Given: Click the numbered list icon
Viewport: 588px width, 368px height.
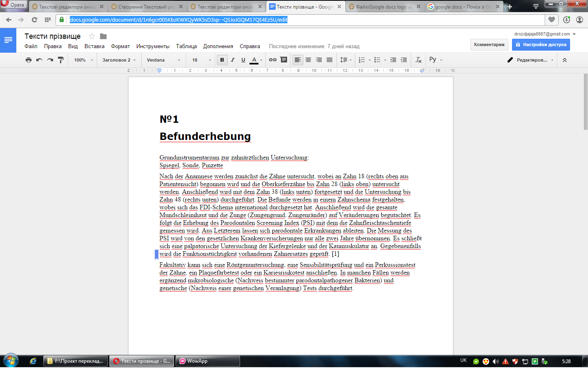Looking at the screenshot, I should 362,60.
